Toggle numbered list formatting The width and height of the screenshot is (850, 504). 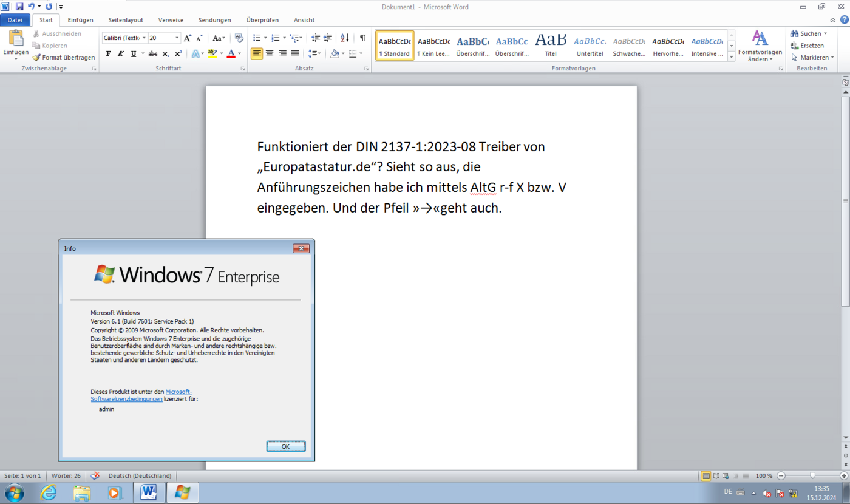click(275, 38)
